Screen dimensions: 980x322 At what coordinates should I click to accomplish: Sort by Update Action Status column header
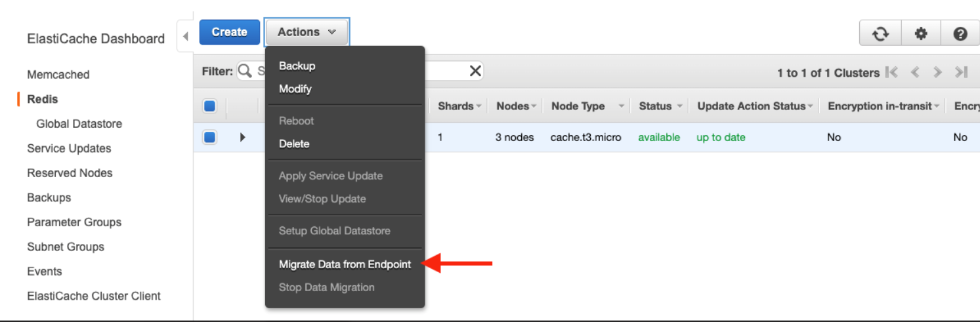tap(755, 106)
